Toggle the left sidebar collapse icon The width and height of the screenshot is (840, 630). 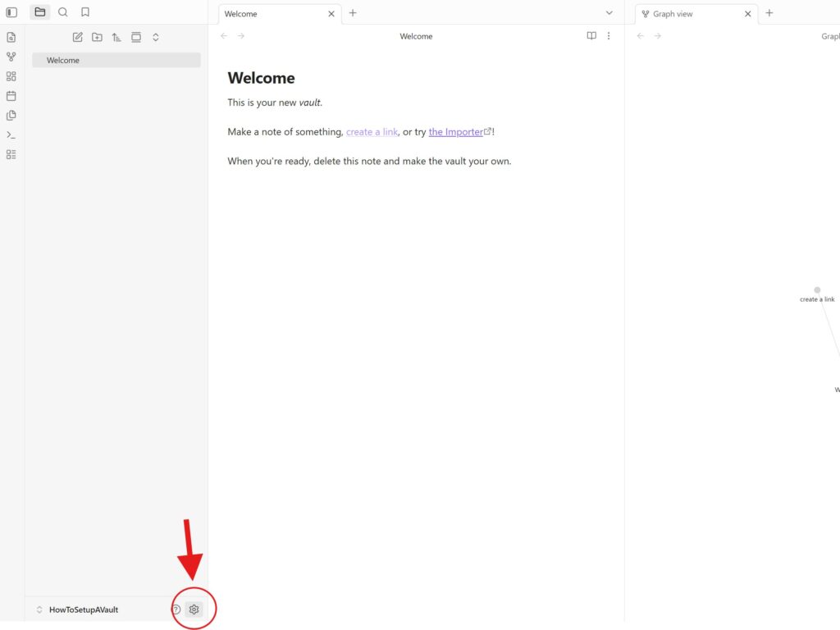(11, 12)
